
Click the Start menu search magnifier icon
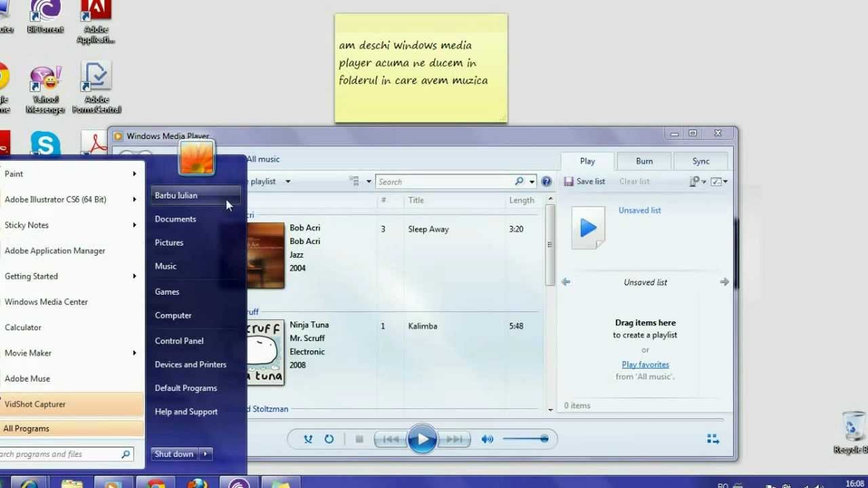click(x=125, y=454)
